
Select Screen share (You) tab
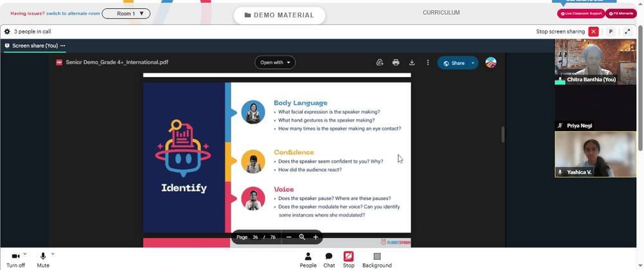click(x=32, y=46)
